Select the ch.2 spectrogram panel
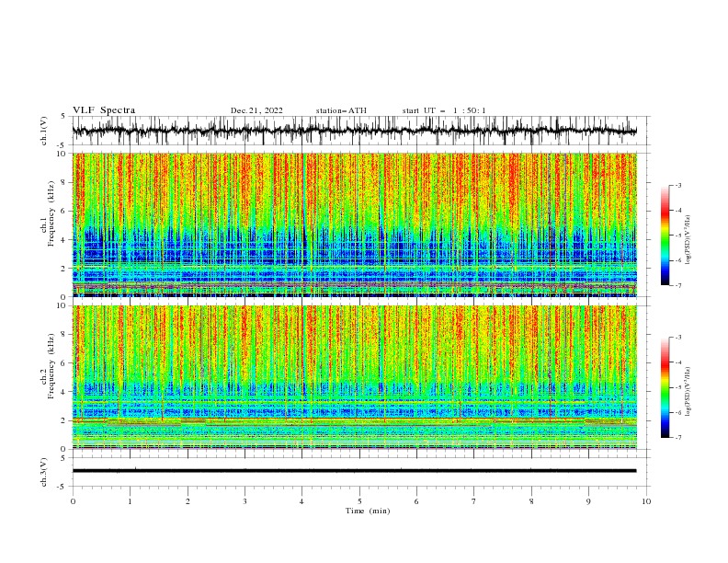Viewport: 728px width, 563px height. pyautogui.click(x=355, y=377)
